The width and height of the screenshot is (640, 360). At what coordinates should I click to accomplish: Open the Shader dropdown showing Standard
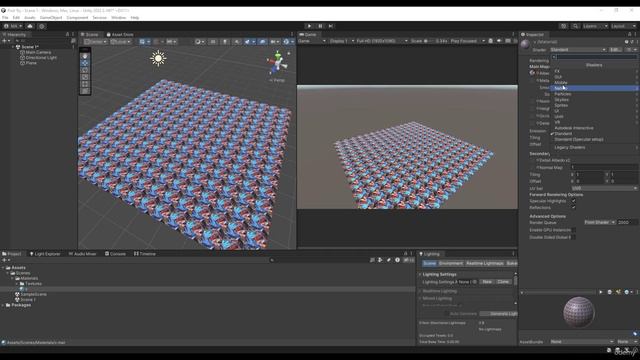[x=578, y=50]
